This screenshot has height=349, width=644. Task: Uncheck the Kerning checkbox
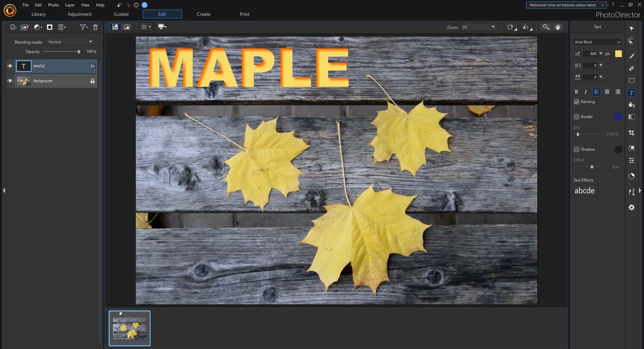pos(576,102)
